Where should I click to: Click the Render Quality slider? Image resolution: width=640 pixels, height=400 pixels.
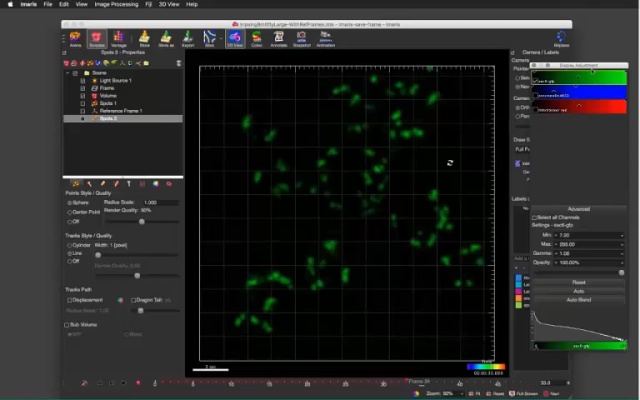[x=140, y=221]
